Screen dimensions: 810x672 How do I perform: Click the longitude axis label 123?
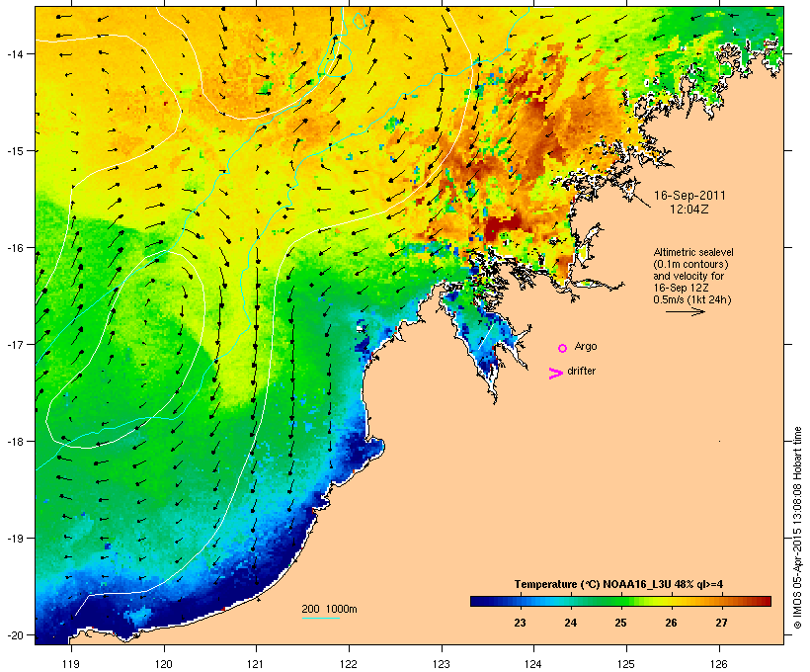442,664
